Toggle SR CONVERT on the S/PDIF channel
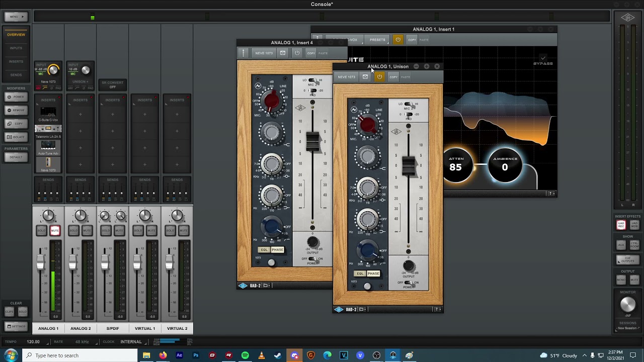 pos(113,84)
